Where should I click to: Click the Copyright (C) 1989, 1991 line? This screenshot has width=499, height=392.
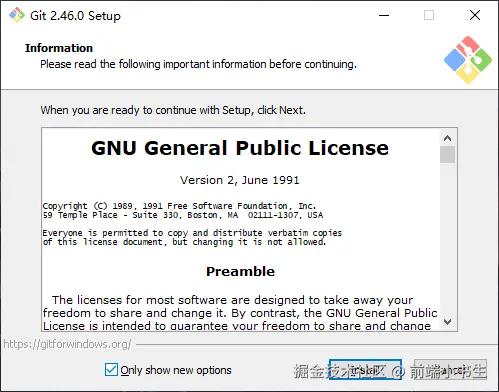tap(179, 206)
